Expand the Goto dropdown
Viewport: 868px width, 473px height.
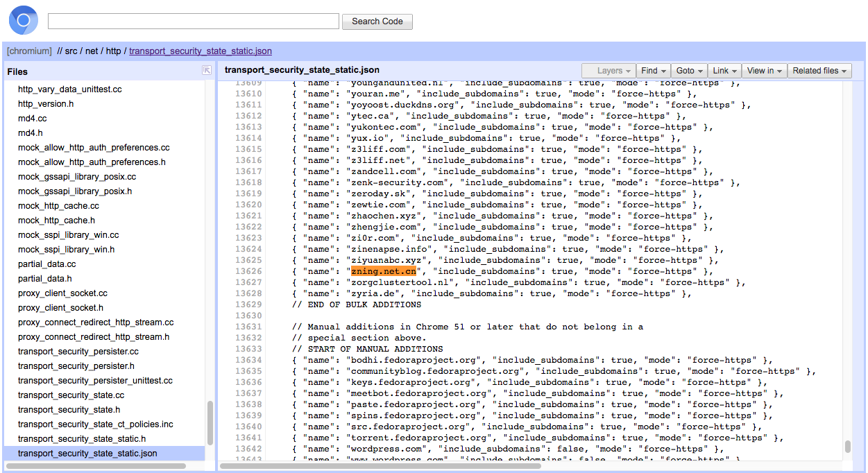[x=690, y=71]
